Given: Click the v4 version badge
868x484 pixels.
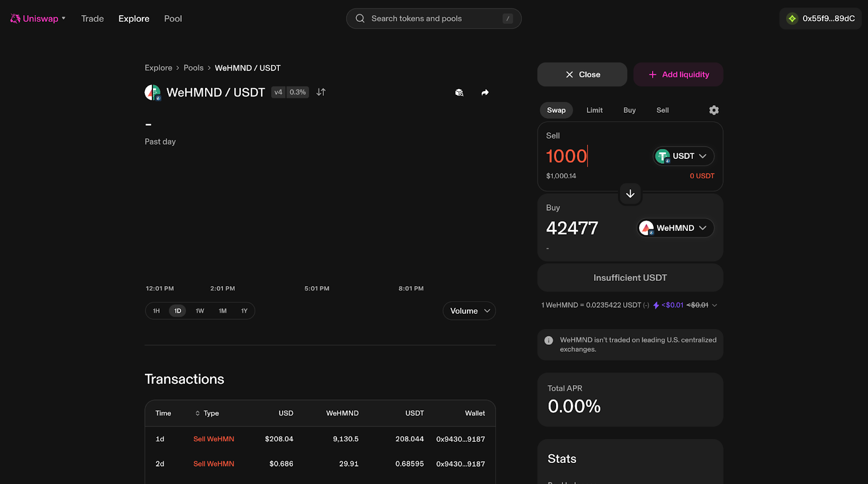Looking at the screenshot, I should [278, 92].
